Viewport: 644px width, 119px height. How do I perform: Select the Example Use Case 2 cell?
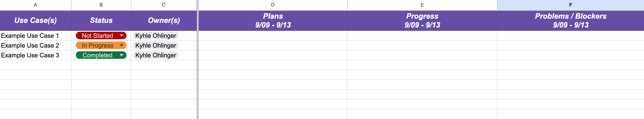30,45
